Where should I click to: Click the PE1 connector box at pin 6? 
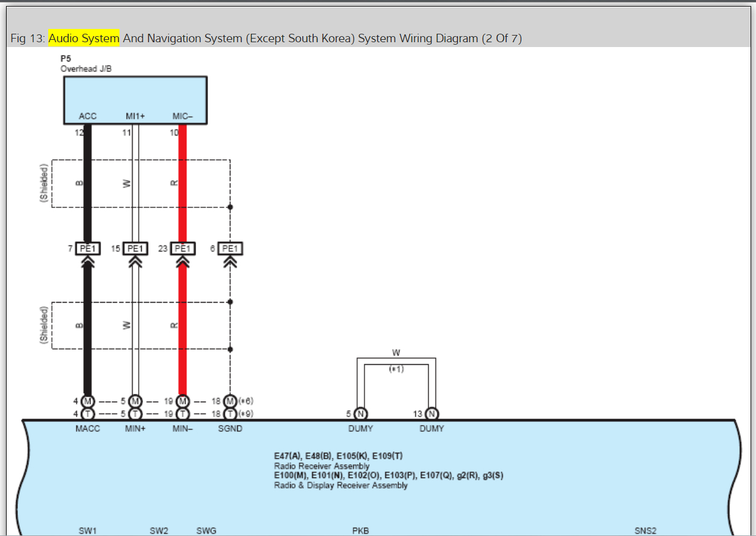point(230,248)
